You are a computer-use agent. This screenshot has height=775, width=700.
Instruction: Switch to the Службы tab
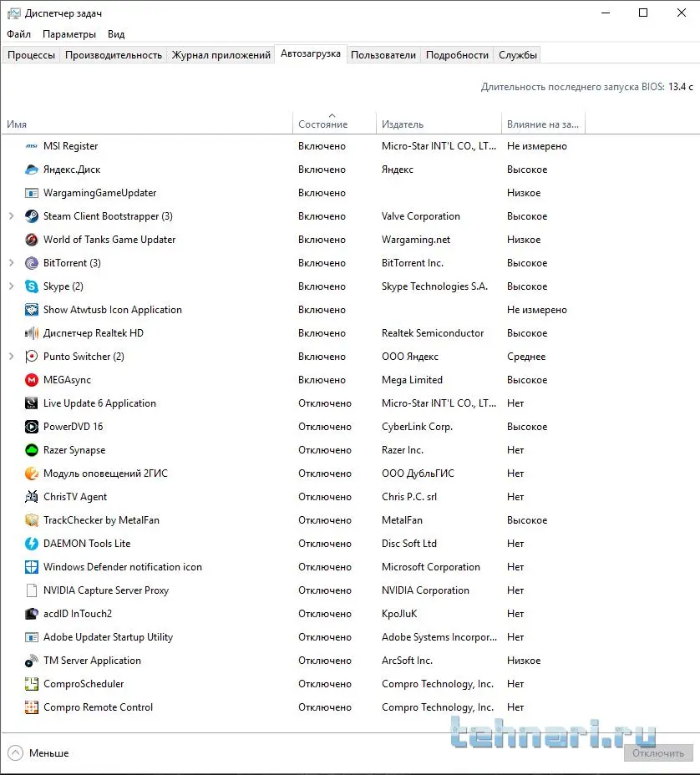coord(518,55)
